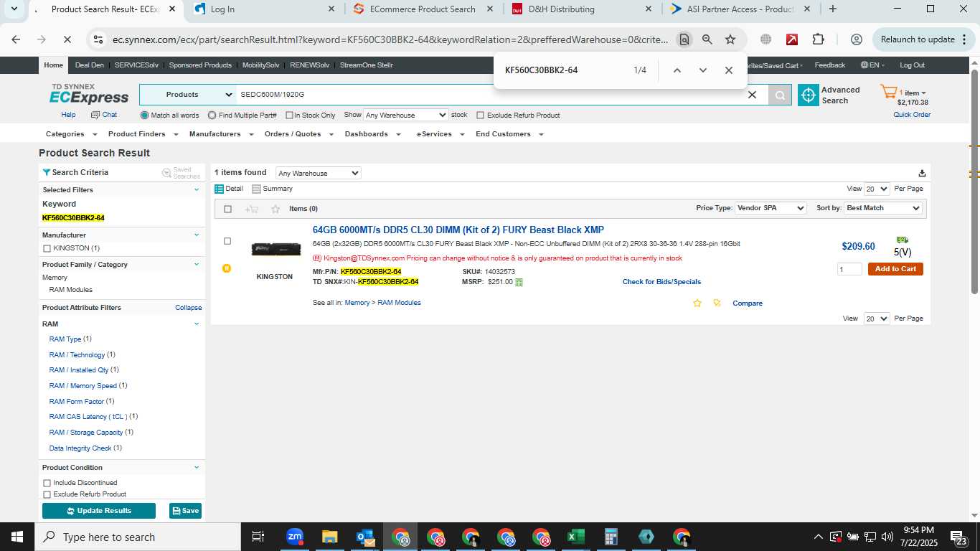Screen dimensions: 980x551
Task: Collapse the Selected Filters section
Action: click(197, 190)
